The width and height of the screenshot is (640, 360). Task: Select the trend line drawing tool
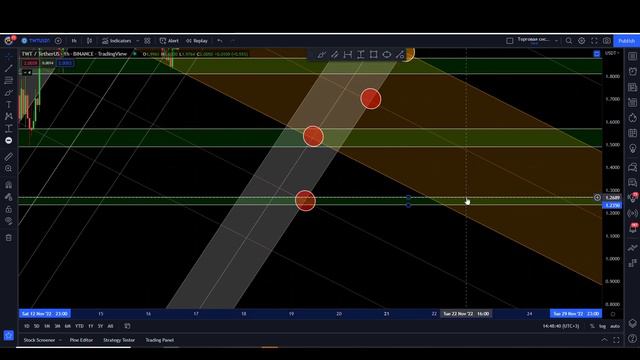(x=9, y=69)
